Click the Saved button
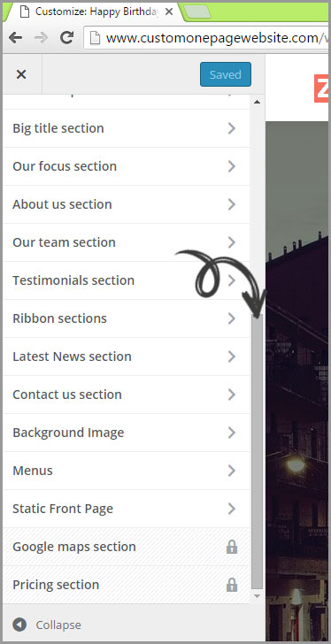331x644 pixels. coord(226,74)
